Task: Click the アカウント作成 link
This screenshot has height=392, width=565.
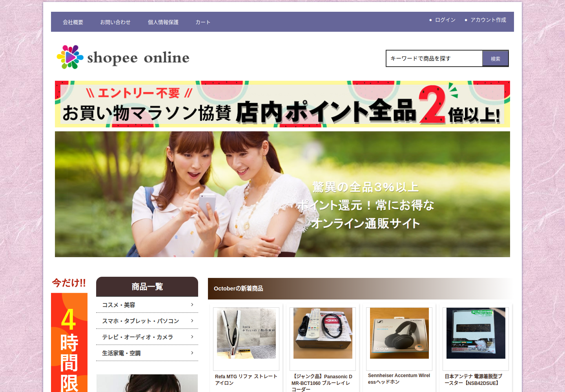Action: click(488, 20)
